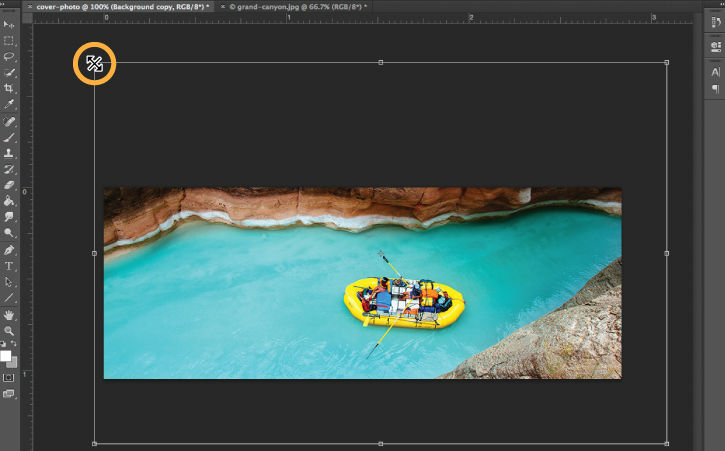Click the right-middle transform handle
The height and width of the screenshot is (451, 725).
666,253
